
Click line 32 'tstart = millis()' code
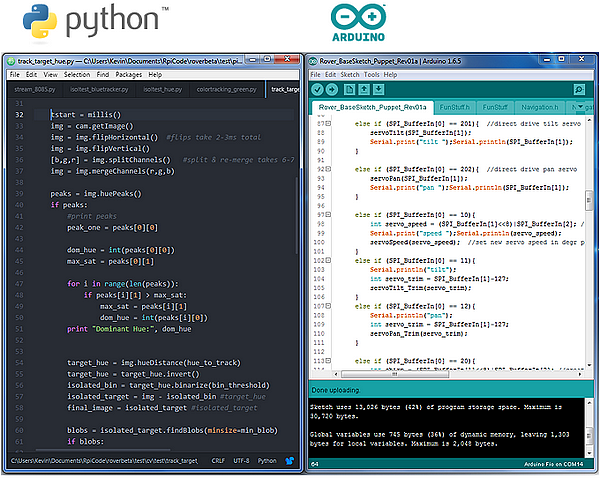86,114
